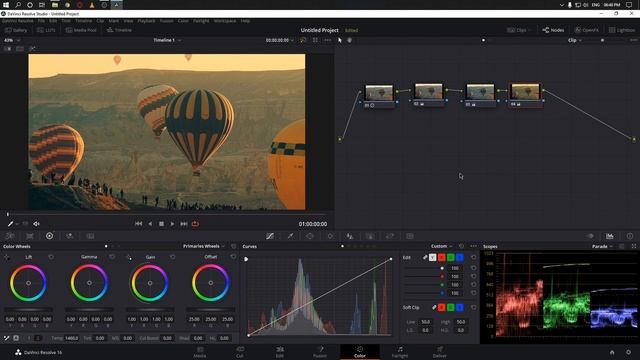This screenshot has height=360, width=640.
Task: Mute the viewer audio
Action: coord(36,224)
